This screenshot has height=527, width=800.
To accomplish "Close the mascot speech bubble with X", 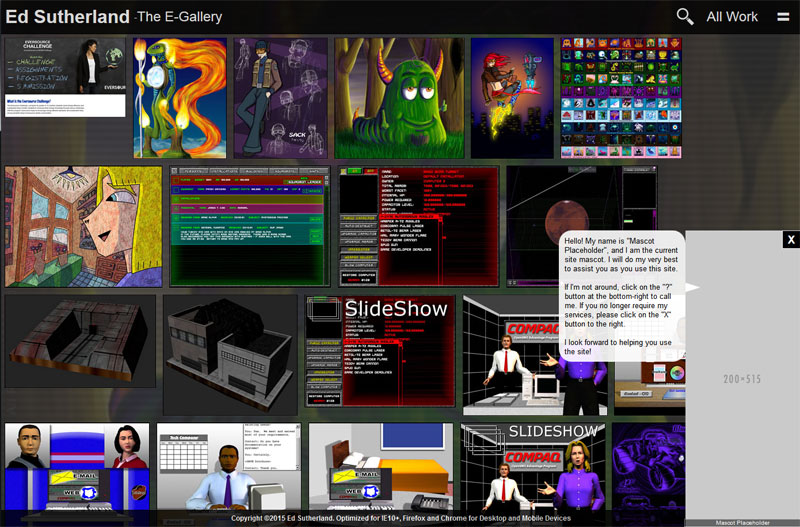I will [790, 240].
